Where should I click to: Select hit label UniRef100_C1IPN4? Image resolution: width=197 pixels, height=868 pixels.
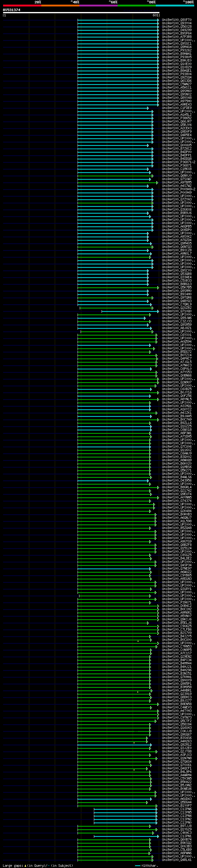coord(176,816)
